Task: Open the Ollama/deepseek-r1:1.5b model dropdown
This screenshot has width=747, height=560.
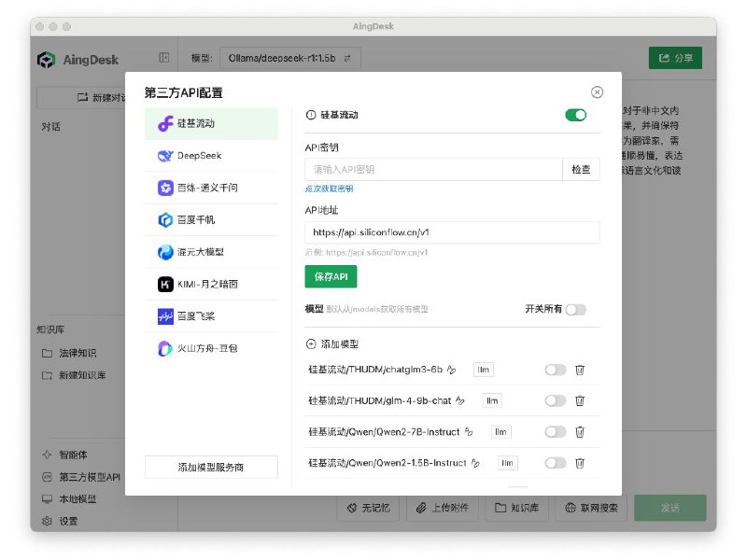Action: (x=290, y=58)
